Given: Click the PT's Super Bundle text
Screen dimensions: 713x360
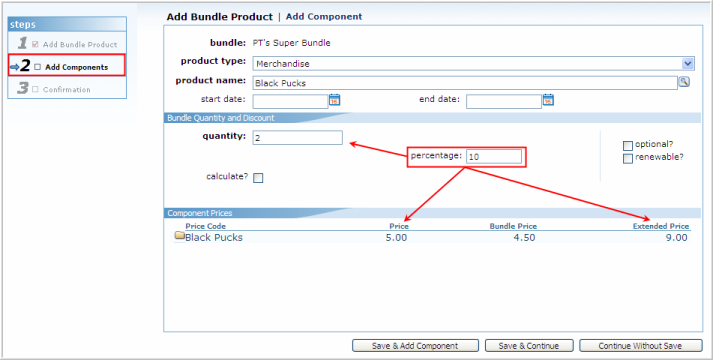Looking at the screenshot, I should 291,43.
